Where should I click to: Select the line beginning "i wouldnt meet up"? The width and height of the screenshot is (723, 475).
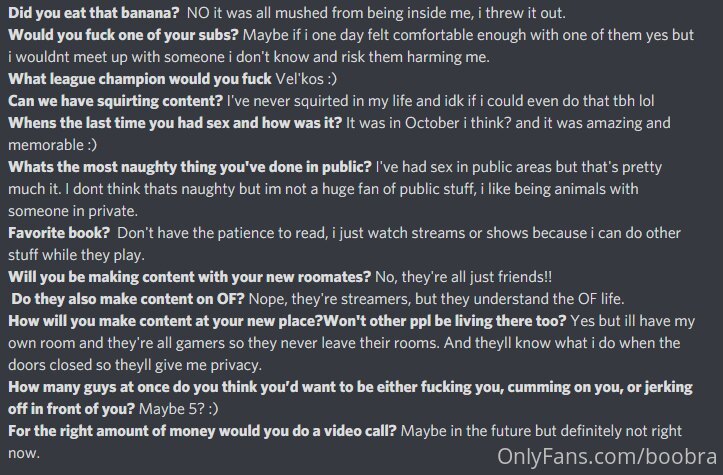pyautogui.click(x=249, y=57)
